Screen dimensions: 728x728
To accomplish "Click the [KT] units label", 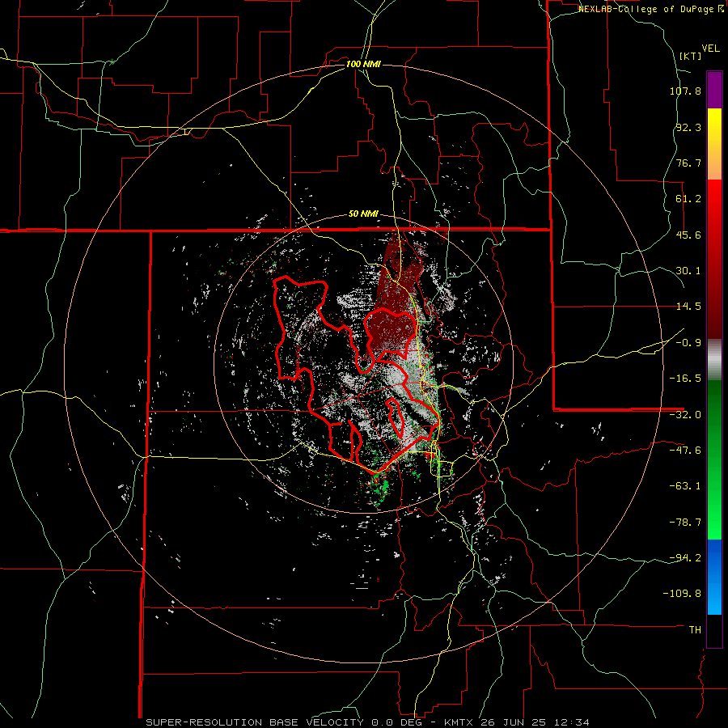I will 690,56.
